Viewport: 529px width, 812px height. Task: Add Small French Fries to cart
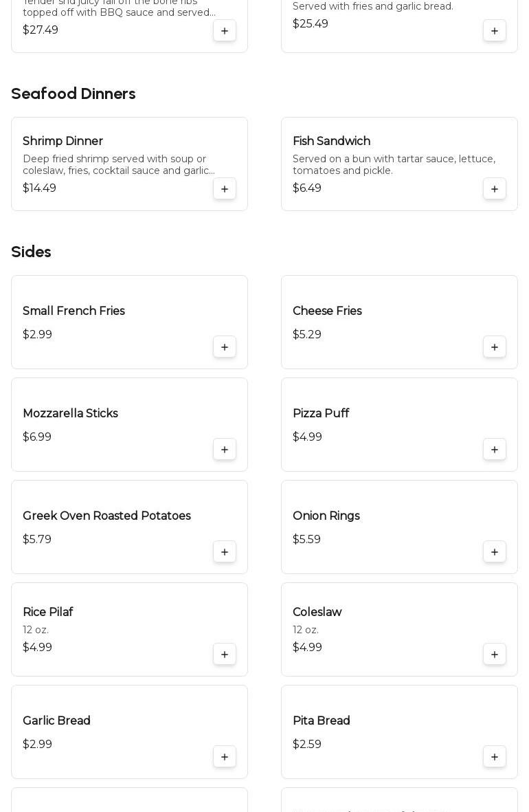pyautogui.click(x=225, y=347)
